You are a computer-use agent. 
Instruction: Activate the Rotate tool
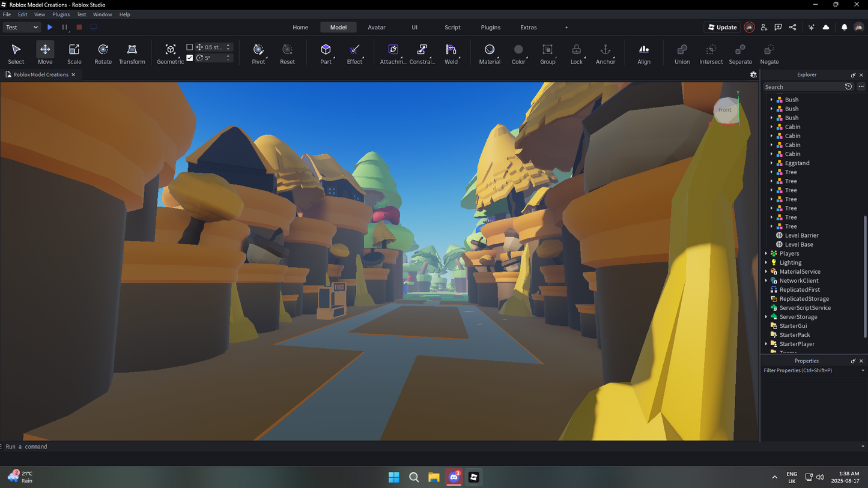(103, 53)
